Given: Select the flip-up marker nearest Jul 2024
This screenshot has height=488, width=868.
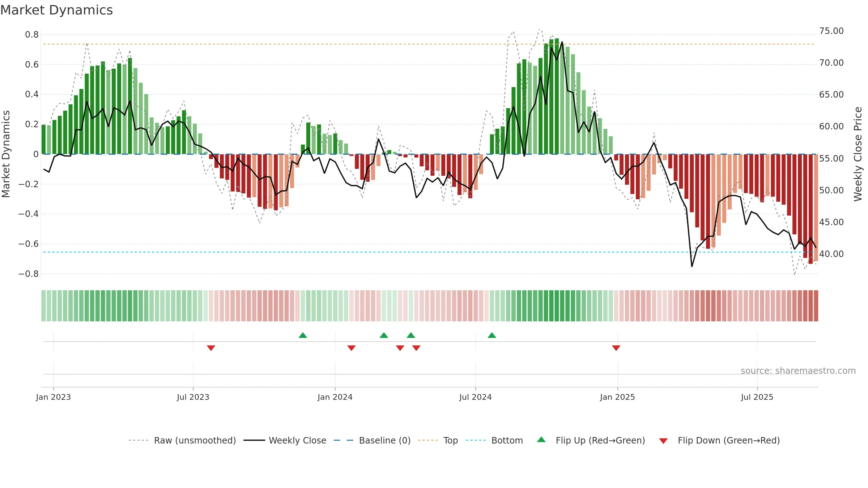Looking at the screenshot, I should pyautogui.click(x=492, y=335).
